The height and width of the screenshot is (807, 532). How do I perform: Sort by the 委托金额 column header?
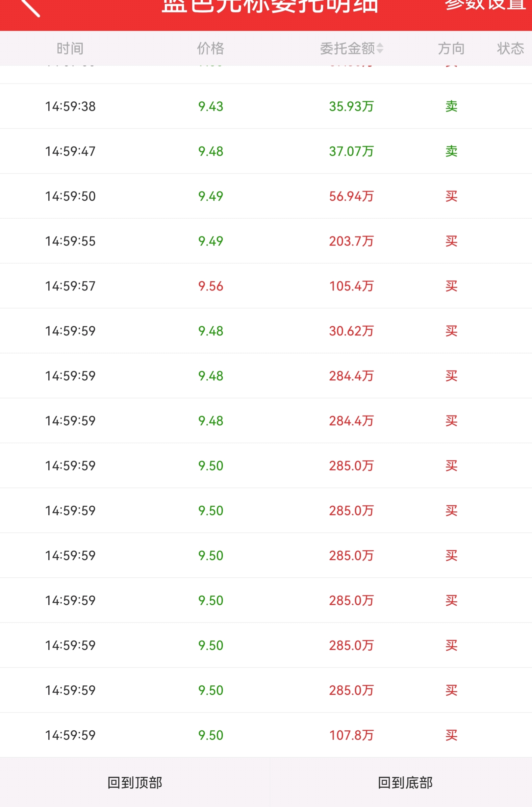coord(348,49)
